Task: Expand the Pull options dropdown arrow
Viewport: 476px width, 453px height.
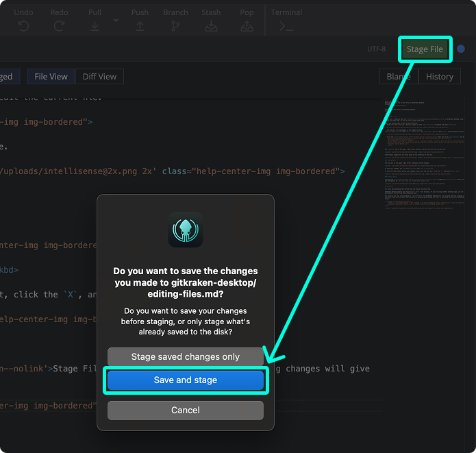Action: tap(115, 21)
